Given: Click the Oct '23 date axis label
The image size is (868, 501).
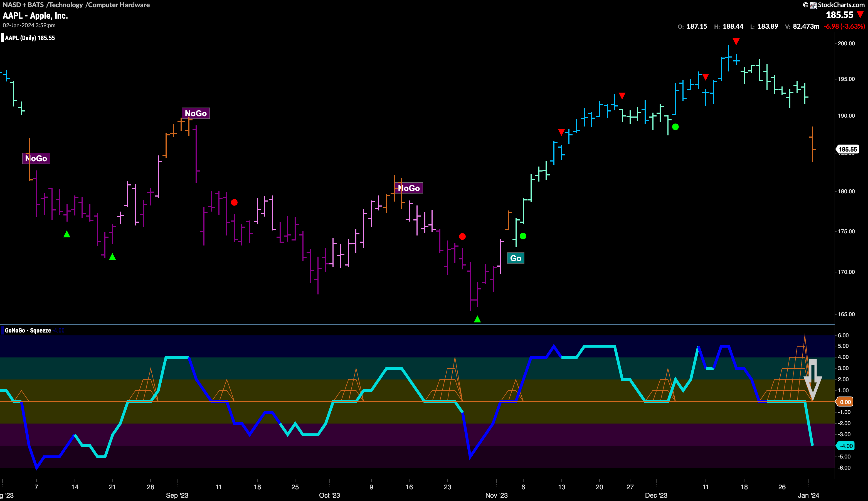Looking at the screenshot, I should point(329,495).
